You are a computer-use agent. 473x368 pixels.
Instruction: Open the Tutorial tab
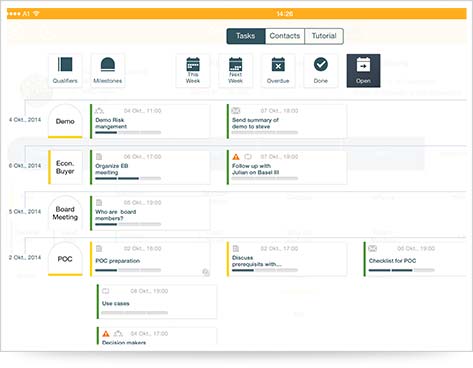tap(324, 36)
